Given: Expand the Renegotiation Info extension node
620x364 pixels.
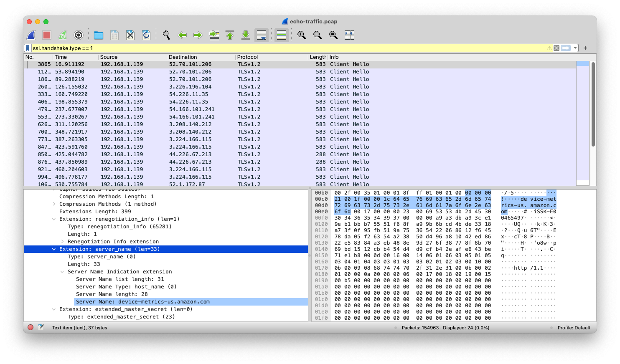Looking at the screenshot, I should pos(62,242).
